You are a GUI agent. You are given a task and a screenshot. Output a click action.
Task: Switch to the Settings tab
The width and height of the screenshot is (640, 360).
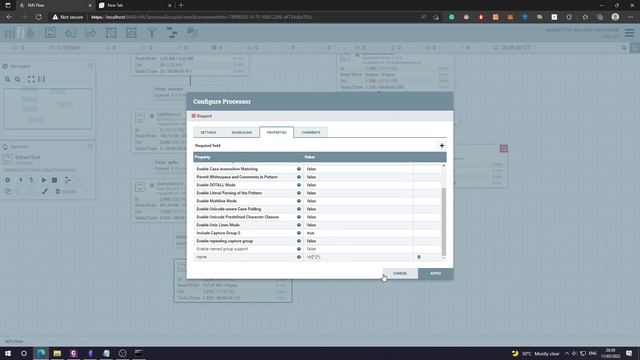[208, 132]
